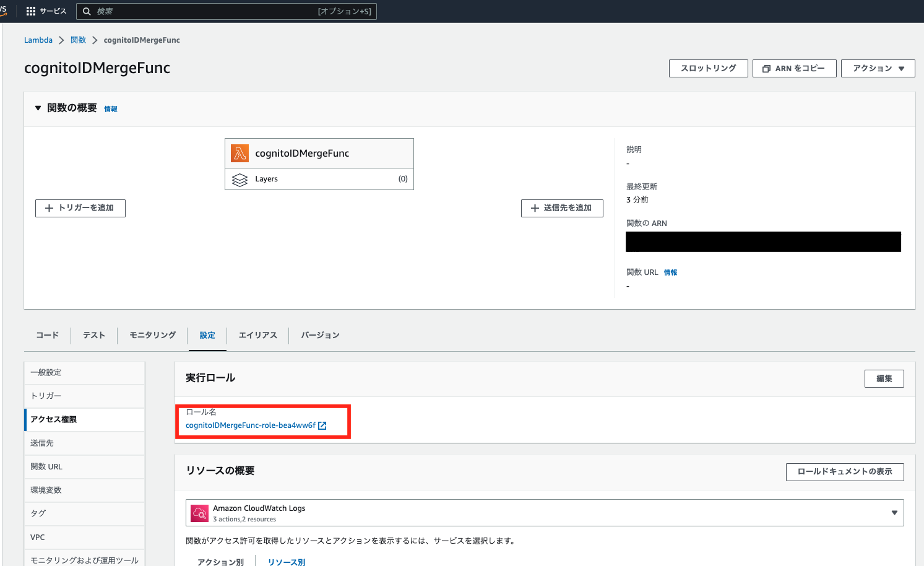Viewport: 924px width, 566px height.
Task: Click 編集 button for 実行ロール
Action: (884, 378)
